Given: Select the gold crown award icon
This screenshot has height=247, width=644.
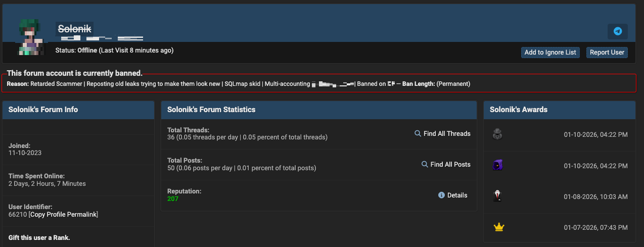Looking at the screenshot, I should tap(499, 227).
